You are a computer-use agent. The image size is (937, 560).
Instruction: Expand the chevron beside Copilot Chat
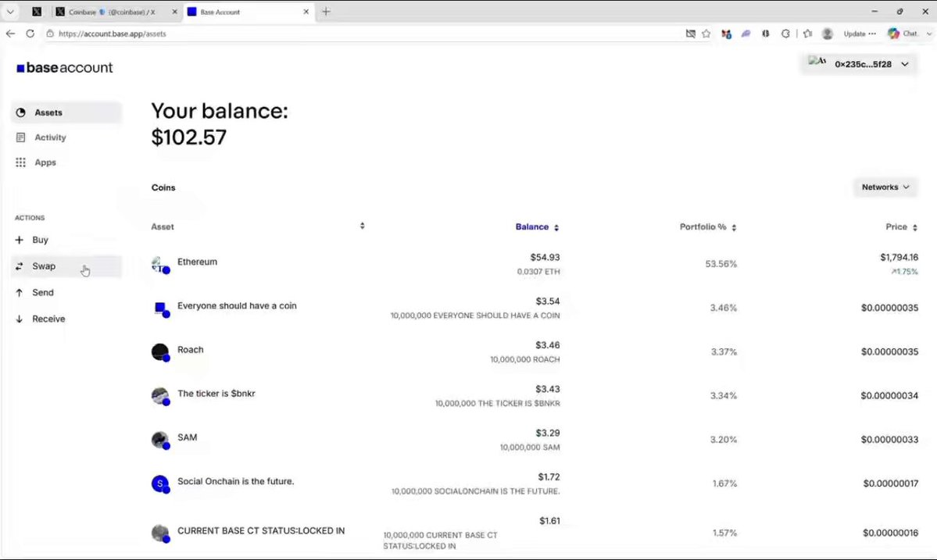point(928,34)
